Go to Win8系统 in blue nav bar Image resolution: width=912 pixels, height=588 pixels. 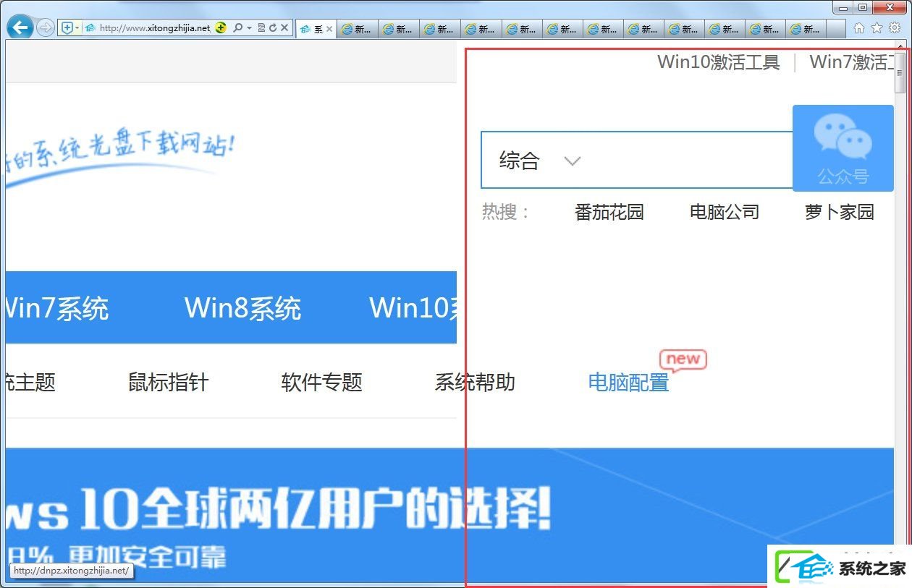242,308
